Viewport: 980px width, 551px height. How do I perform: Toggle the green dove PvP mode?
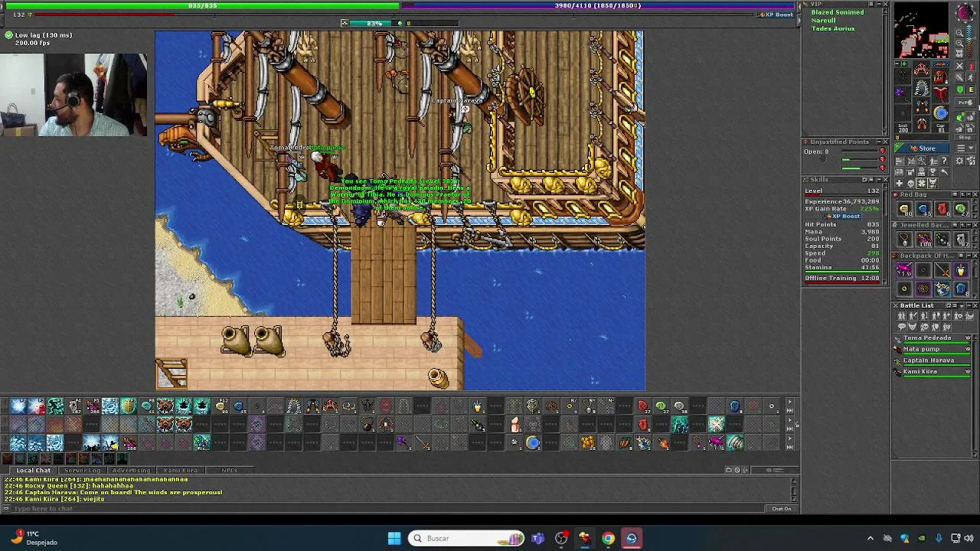(959, 117)
